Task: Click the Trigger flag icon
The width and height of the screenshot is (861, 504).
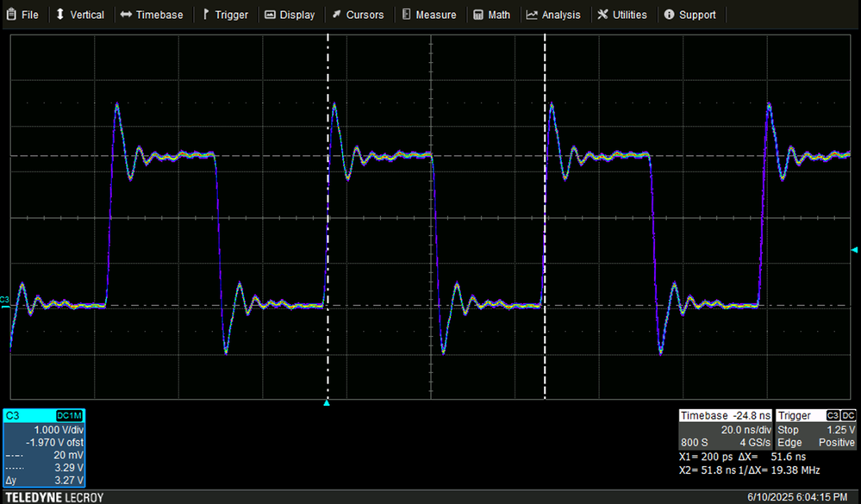Action: tap(206, 15)
